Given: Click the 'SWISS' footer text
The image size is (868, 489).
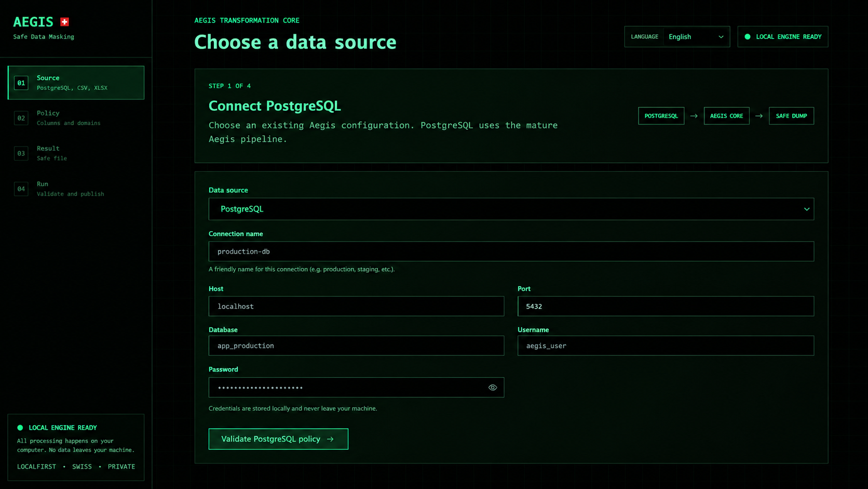Looking at the screenshot, I should [82, 467].
